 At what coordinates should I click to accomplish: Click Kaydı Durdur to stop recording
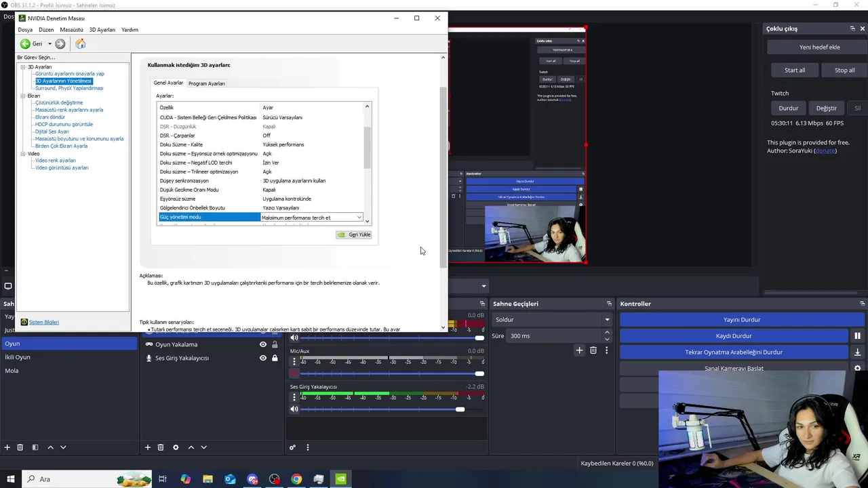[x=734, y=335]
